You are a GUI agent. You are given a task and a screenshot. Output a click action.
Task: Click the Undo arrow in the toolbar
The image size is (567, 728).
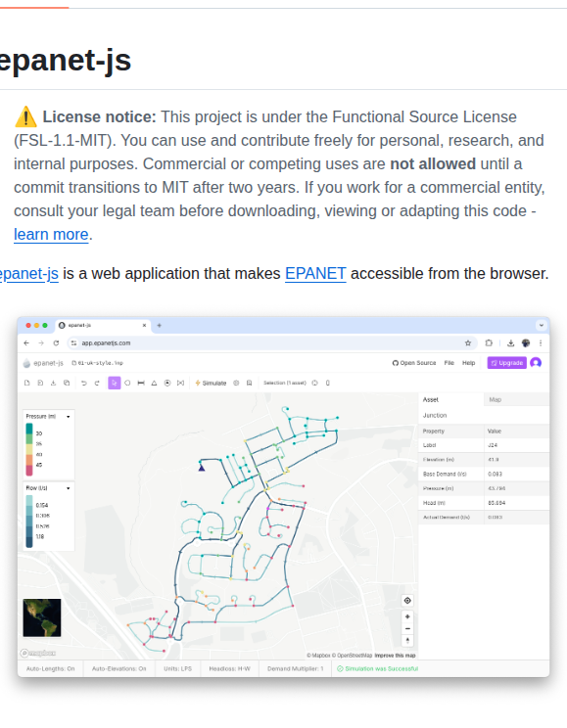pyautogui.click(x=83, y=383)
